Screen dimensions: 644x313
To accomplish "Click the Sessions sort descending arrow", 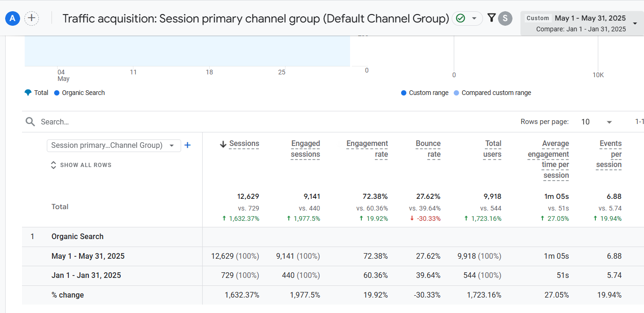I will (x=223, y=144).
